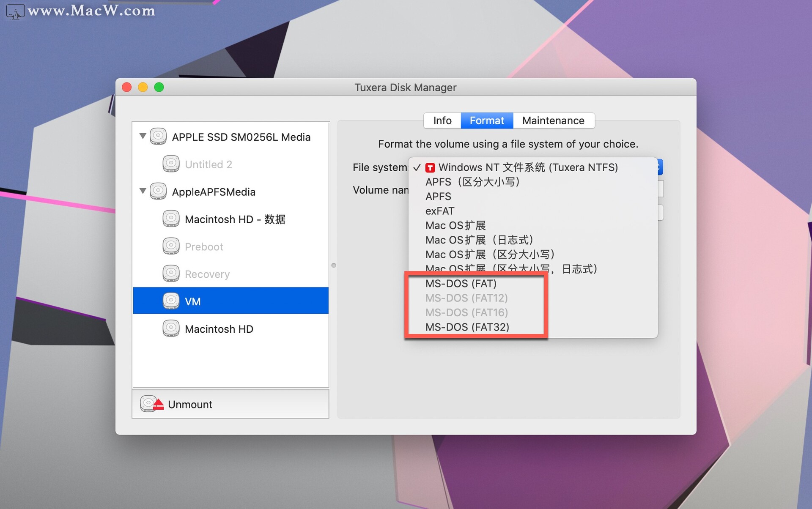Choose MS-DOS (FAT) from the menu
The width and height of the screenshot is (812, 509).
tap(461, 283)
